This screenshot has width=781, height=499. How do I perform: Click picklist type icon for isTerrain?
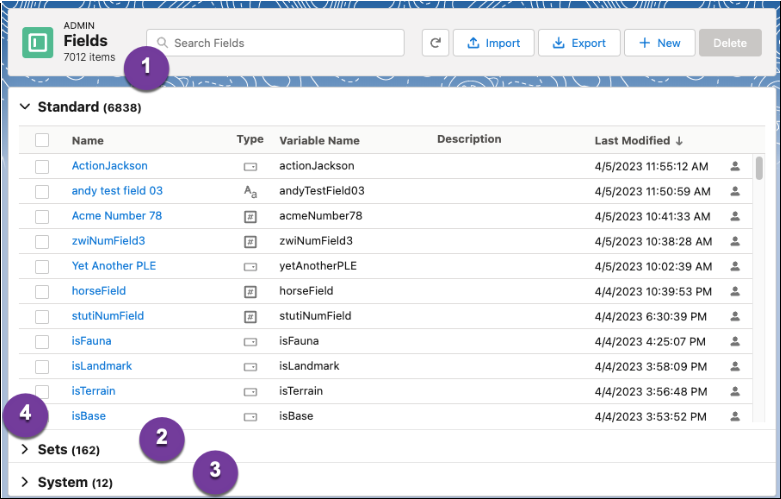coord(250,392)
